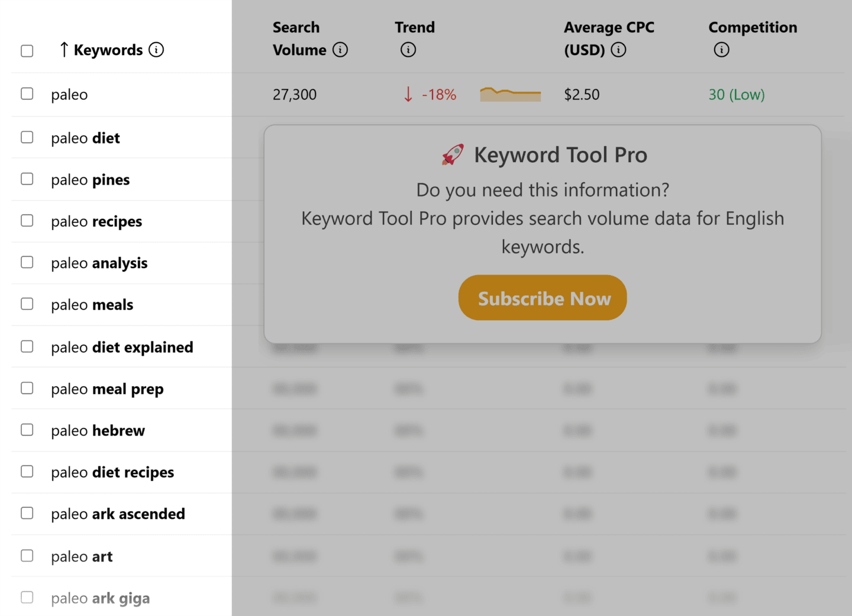Open the Search Volume info icon
The height and width of the screenshot is (616, 852).
341,50
